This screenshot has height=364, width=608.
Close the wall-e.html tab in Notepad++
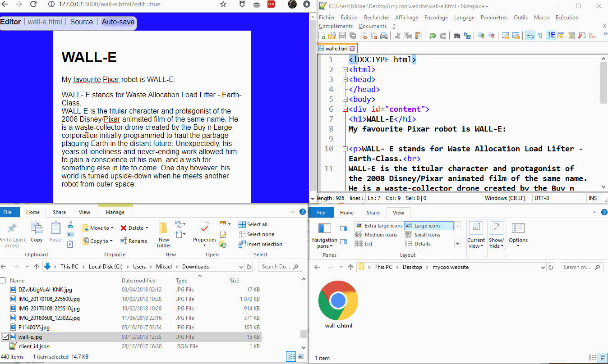click(x=352, y=49)
